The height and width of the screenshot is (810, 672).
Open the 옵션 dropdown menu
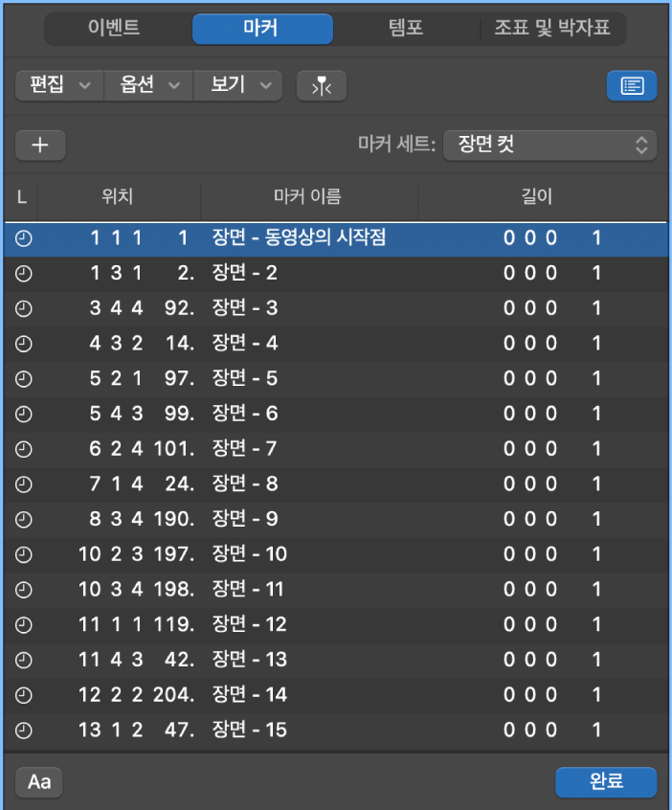coord(148,85)
